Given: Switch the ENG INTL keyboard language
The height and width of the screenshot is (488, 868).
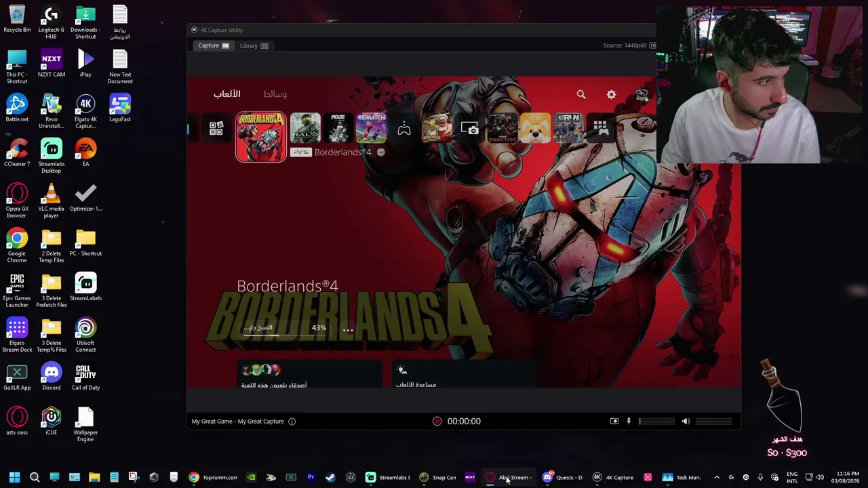Looking at the screenshot, I should (x=792, y=478).
